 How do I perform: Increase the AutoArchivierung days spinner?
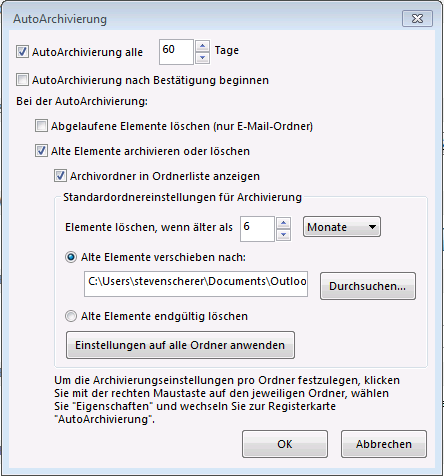(202, 46)
